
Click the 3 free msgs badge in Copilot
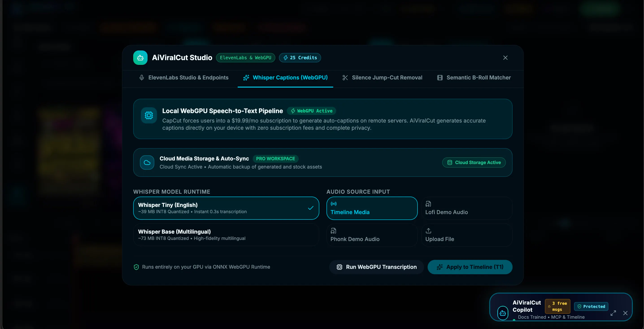tap(557, 307)
